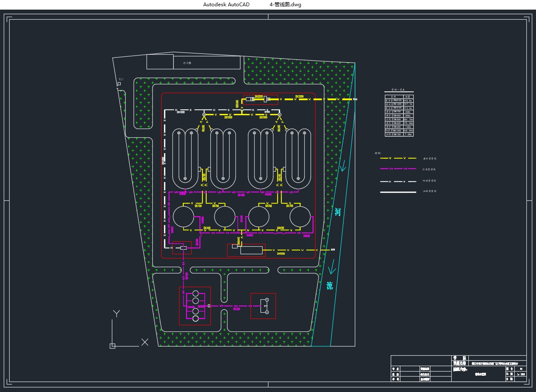Click the gate square symbol labeled 大门
Image resolution: width=536 pixels, height=392 pixels.
pos(119,84)
